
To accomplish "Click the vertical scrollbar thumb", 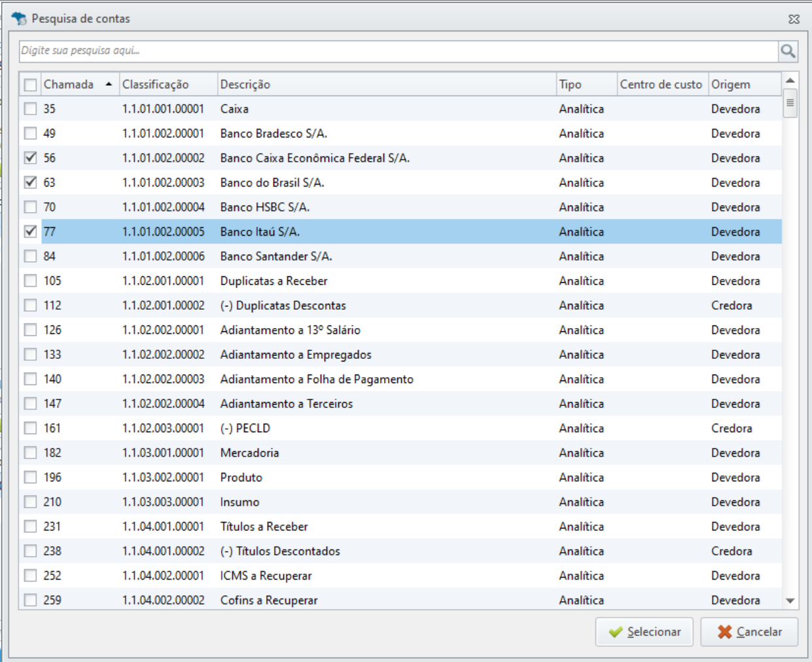I will 790,103.
